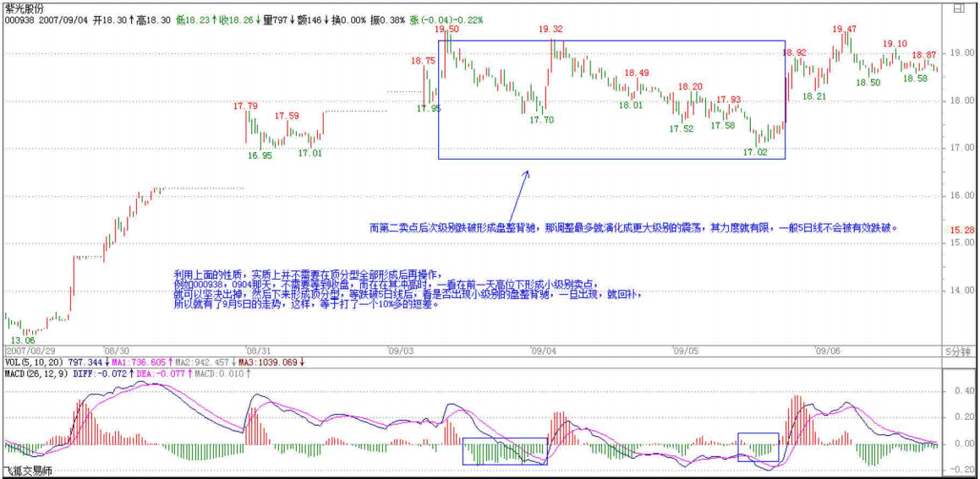Select the 17.02 low price label
Viewport: 980px width, 479px height.
pos(755,152)
